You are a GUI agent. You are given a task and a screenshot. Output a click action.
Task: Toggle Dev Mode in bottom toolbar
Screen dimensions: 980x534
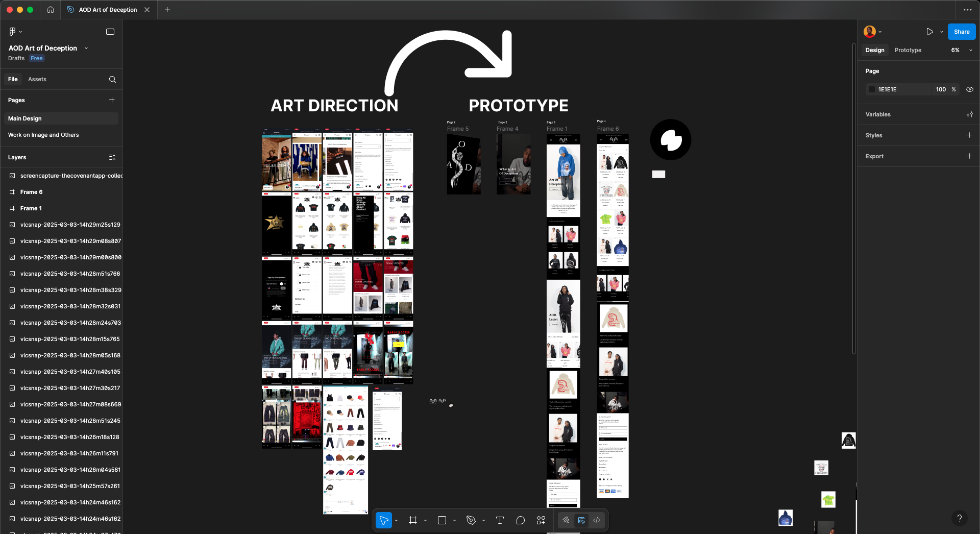[x=596, y=520]
